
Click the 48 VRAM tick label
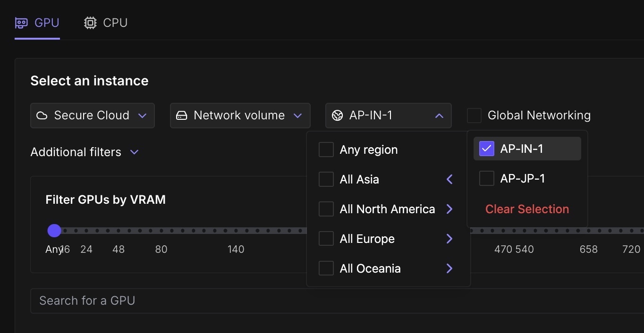[x=119, y=250]
